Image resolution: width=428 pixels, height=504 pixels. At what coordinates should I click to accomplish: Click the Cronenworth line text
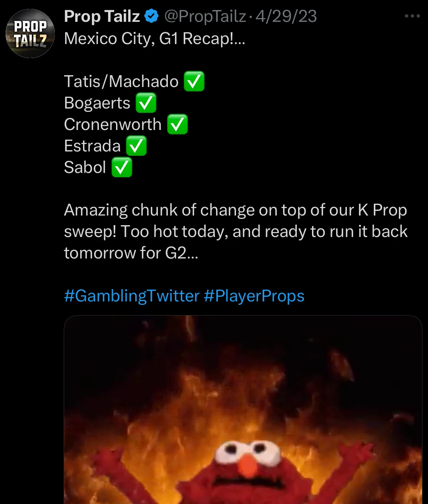click(x=113, y=124)
